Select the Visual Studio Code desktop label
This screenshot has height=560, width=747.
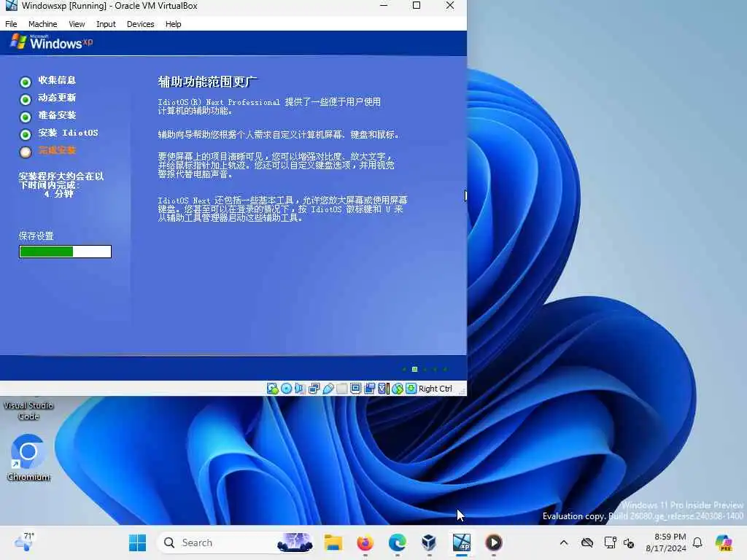coord(28,411)
